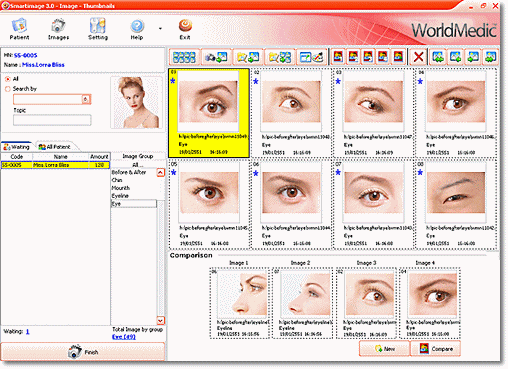Viewport: 508px width, 369px height.
Task: Select eye thumbnail 02
Action: click(291, 113)
